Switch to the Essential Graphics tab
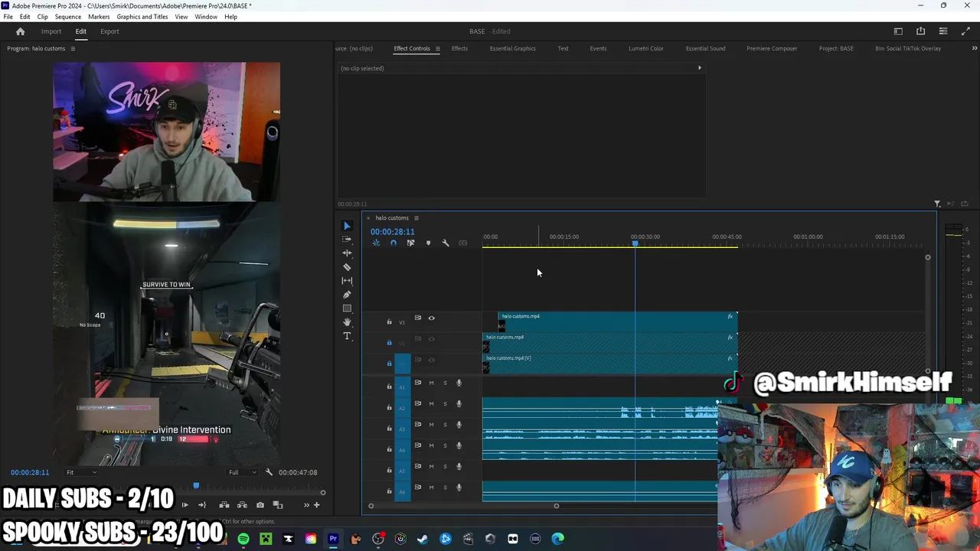Screen dimensions: 980x551 click(513, 48)
